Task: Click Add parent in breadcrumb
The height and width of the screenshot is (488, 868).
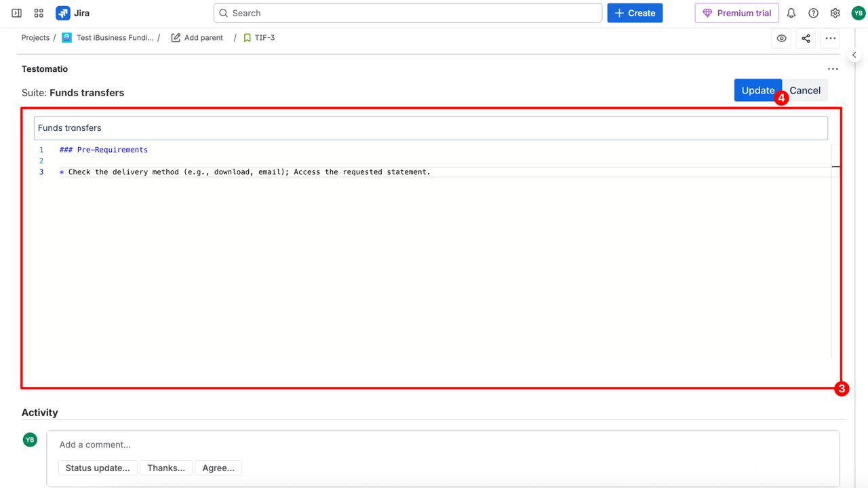Action: tap(197, 38)
